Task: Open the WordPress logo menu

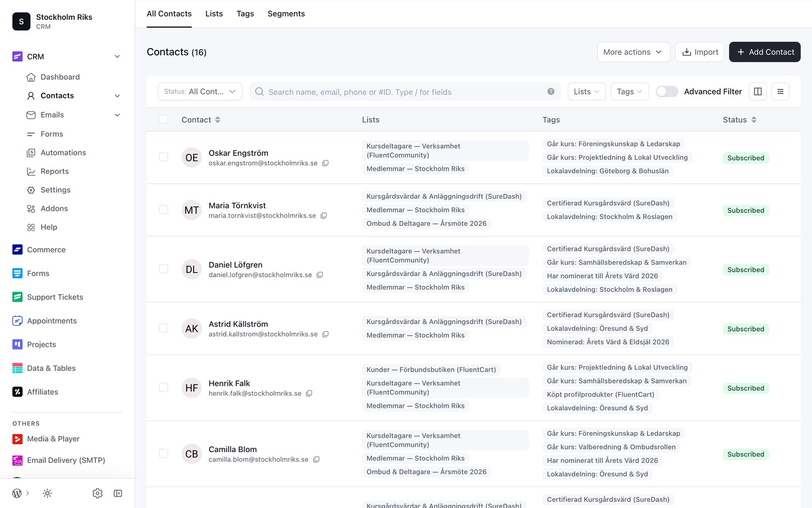Action: (17, 493)
